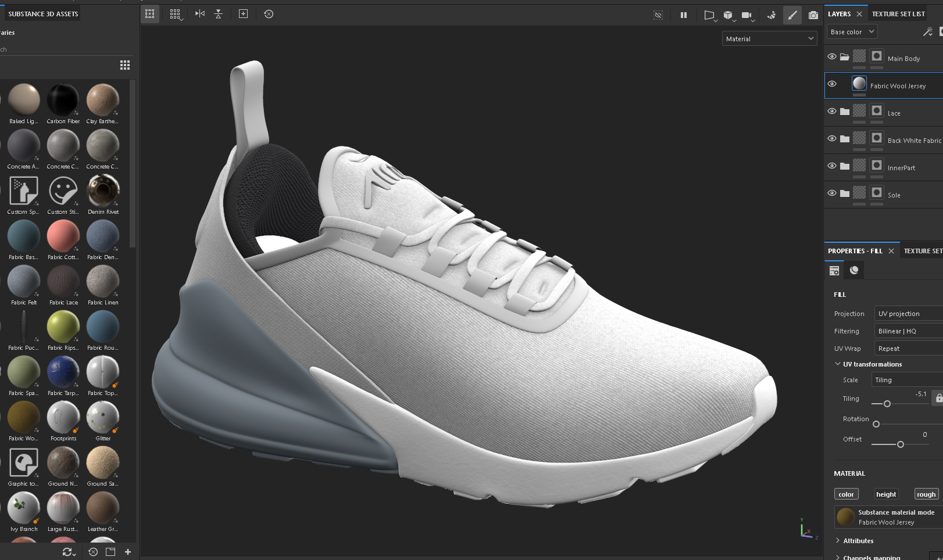Open the Properties - Fill tab
Image resolution: width=943 pixels, height=560 pixels.
(x=855, y=251)
